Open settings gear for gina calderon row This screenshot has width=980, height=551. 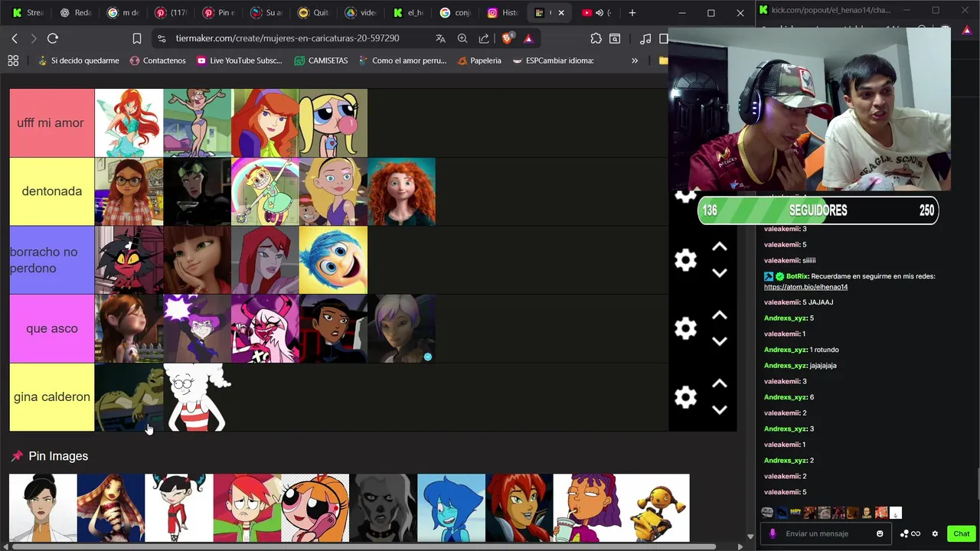click(x=685, y=396)
